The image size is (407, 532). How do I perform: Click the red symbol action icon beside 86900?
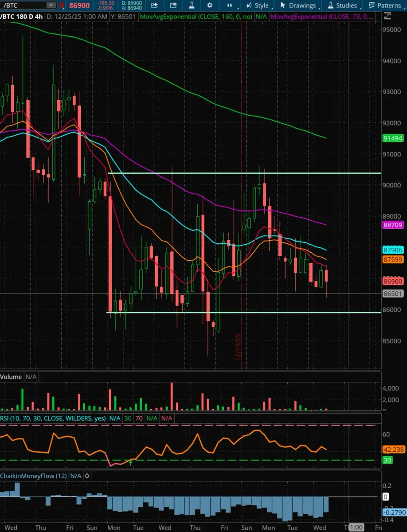[x=62, y=5]
